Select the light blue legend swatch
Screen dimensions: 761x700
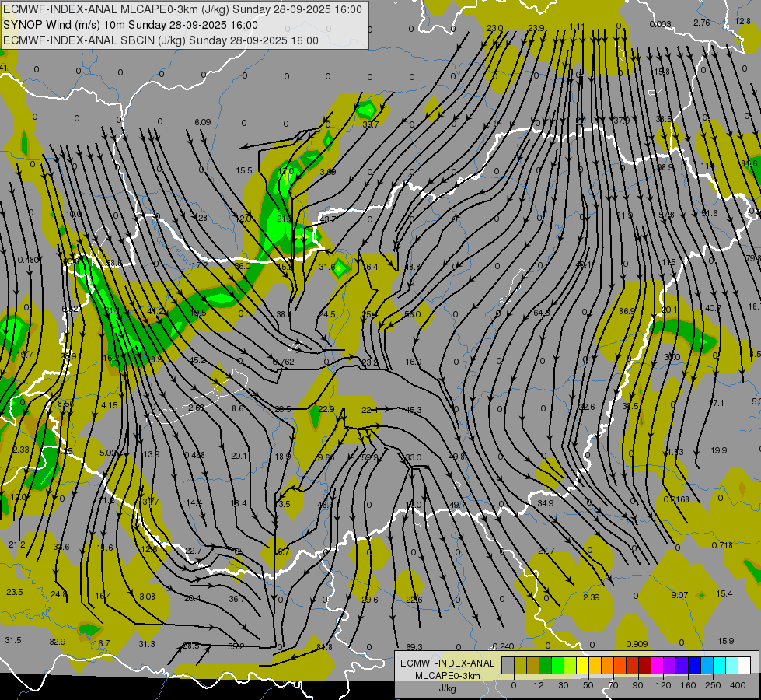point(707,666)
